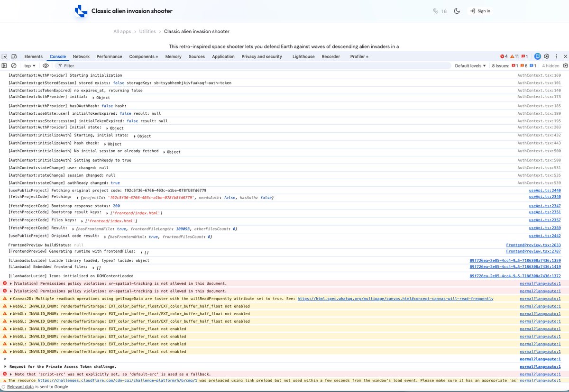Open DevTools settings gear in the tab bar
The width and height of the screenshot is (569, 392).
547,56
